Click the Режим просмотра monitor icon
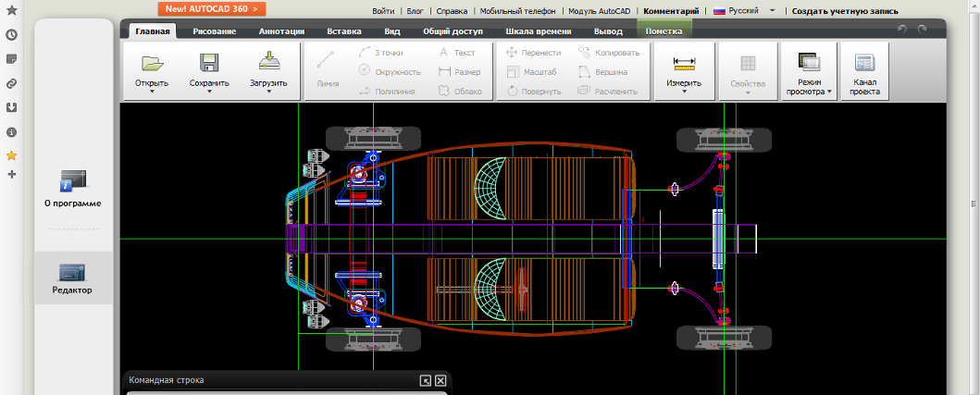Viewport: 980px width, 395px height. tap(810, 61)
